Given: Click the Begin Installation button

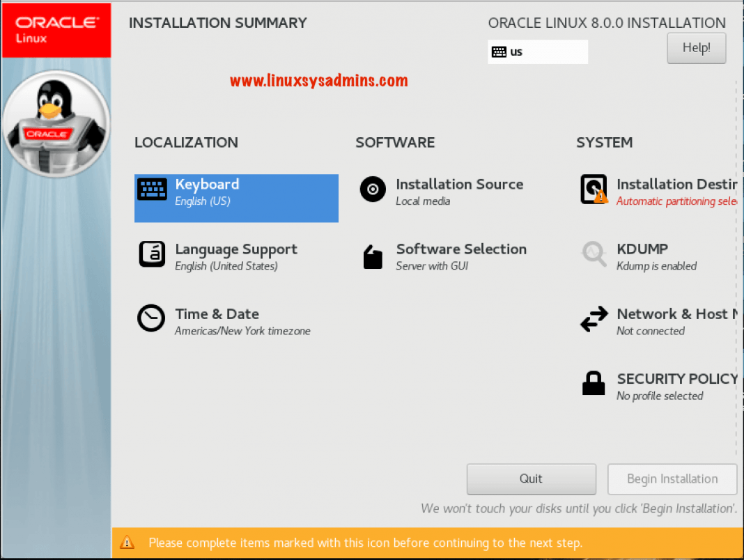Looking at the screenshot, I should point(672,479).
